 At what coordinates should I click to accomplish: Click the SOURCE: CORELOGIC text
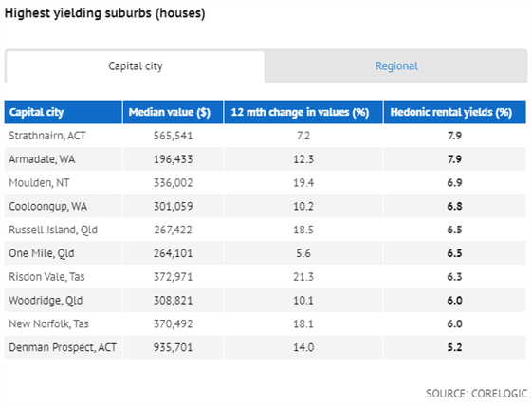click(x=476, y=394)
